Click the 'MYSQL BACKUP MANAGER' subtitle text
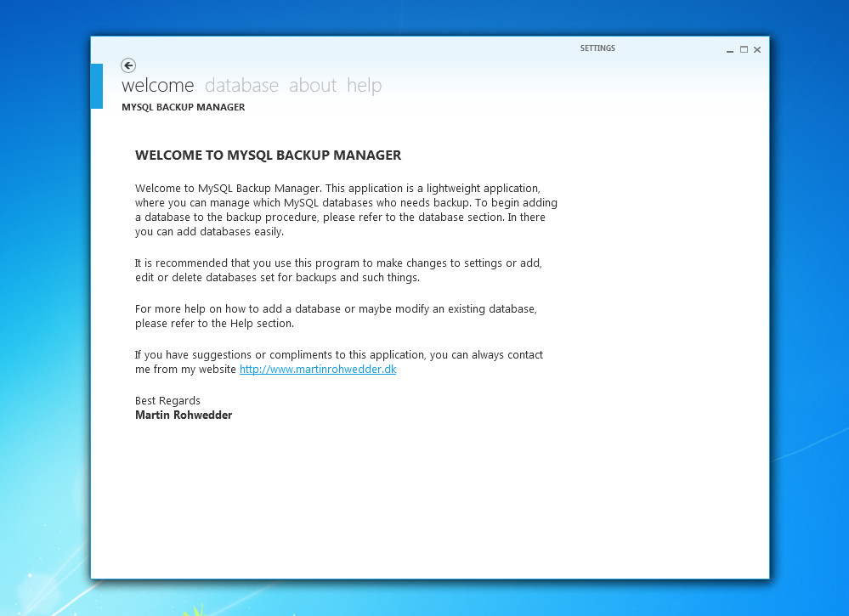The width and height of the screenshot is (849, 616). point(183,107)
